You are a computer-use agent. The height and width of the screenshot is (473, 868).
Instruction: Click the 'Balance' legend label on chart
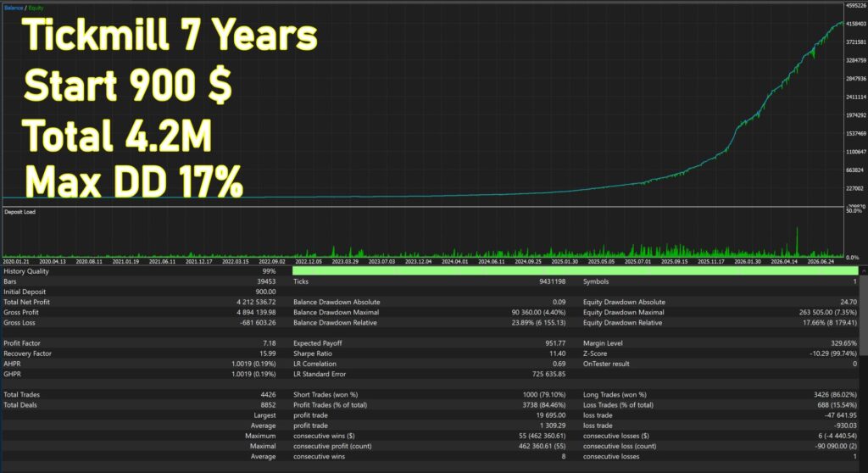[x=14, y=8]
